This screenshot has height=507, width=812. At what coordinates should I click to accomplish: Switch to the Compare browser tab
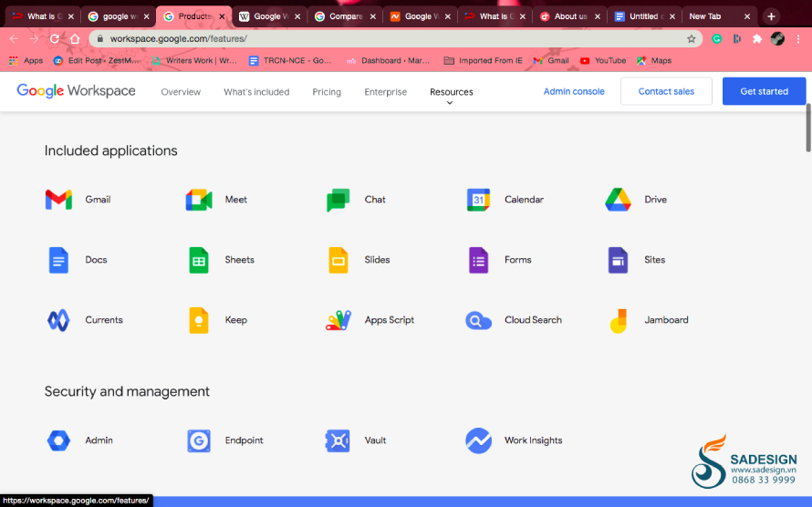[x=345, y=16]
